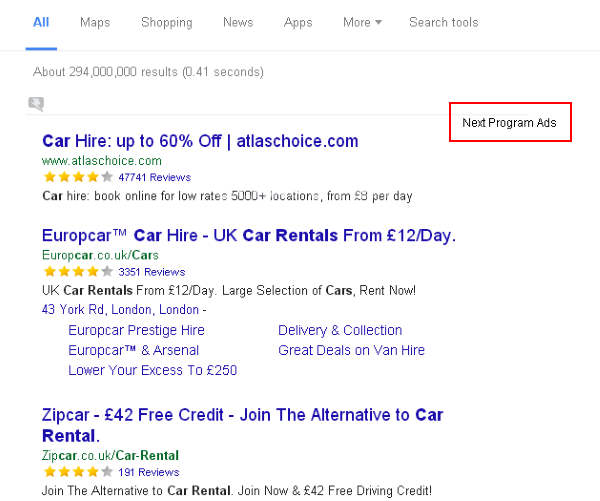This screenshot has width=600, height=501.
Task: Switch to the Maps tab
Action: coord(95,22)
